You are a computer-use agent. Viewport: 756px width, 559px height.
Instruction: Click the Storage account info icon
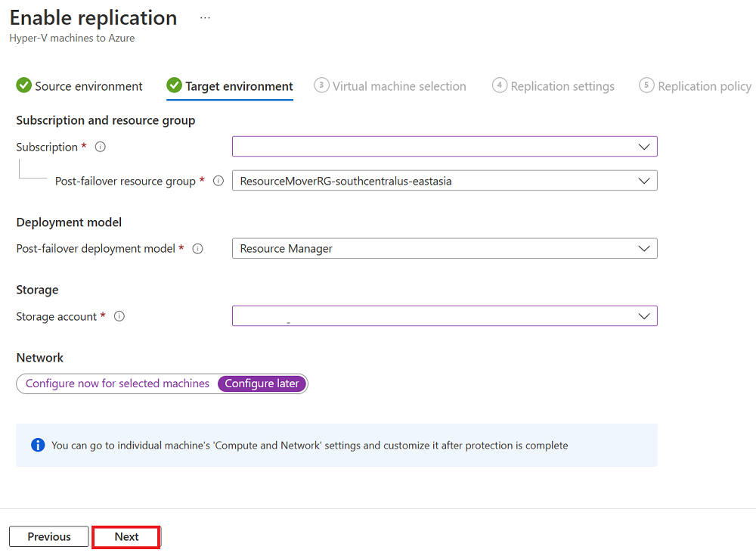(x=119, y=316)
